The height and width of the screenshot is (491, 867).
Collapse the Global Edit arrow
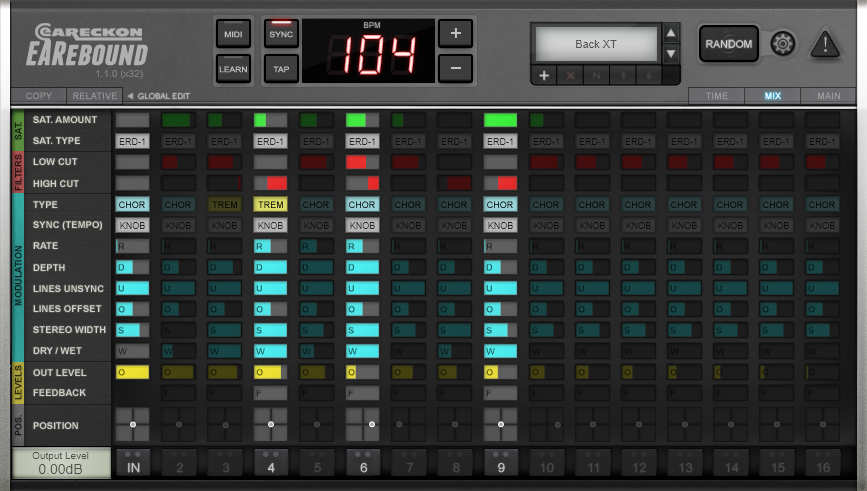click(x=130, y=96)
